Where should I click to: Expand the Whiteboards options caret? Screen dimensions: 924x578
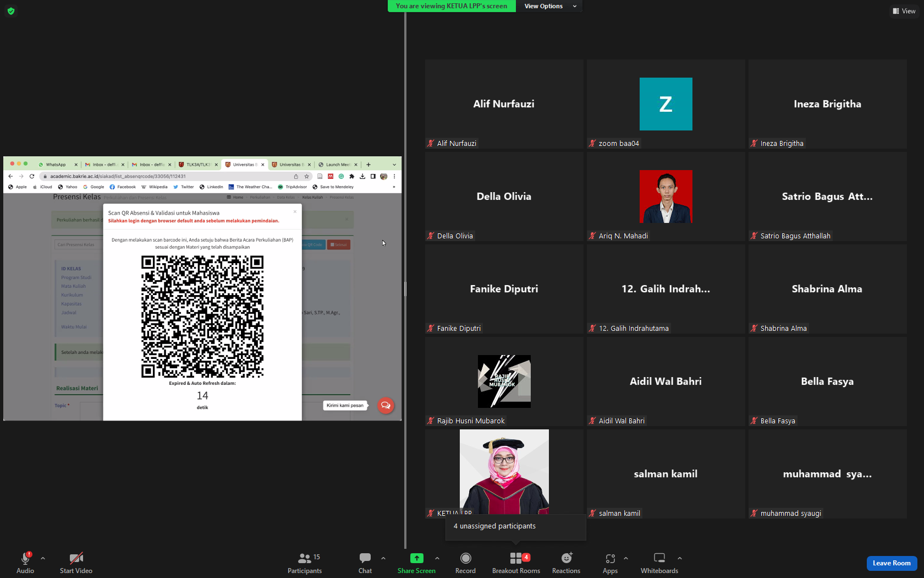point(680,558)
